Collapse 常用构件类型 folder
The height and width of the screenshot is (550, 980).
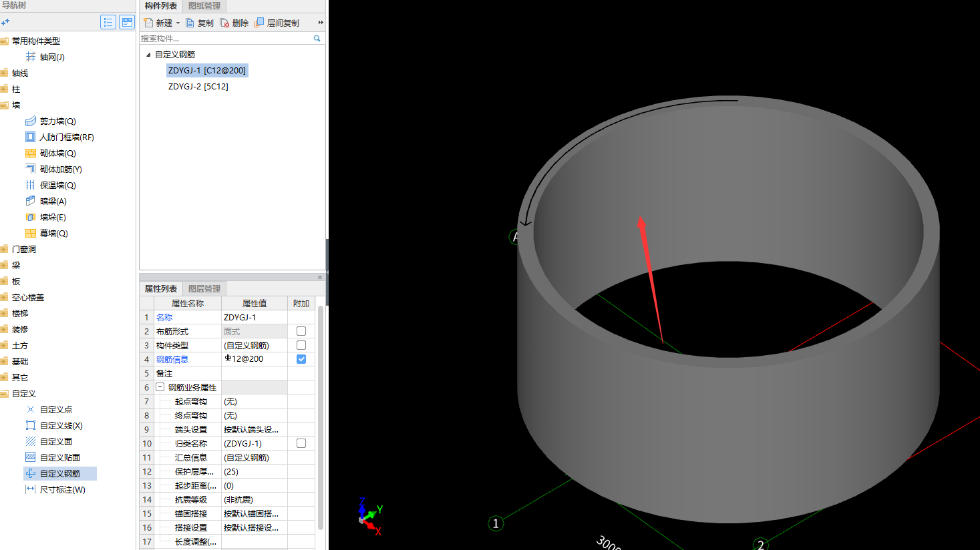pyautogui.click(x=4, y=41)
